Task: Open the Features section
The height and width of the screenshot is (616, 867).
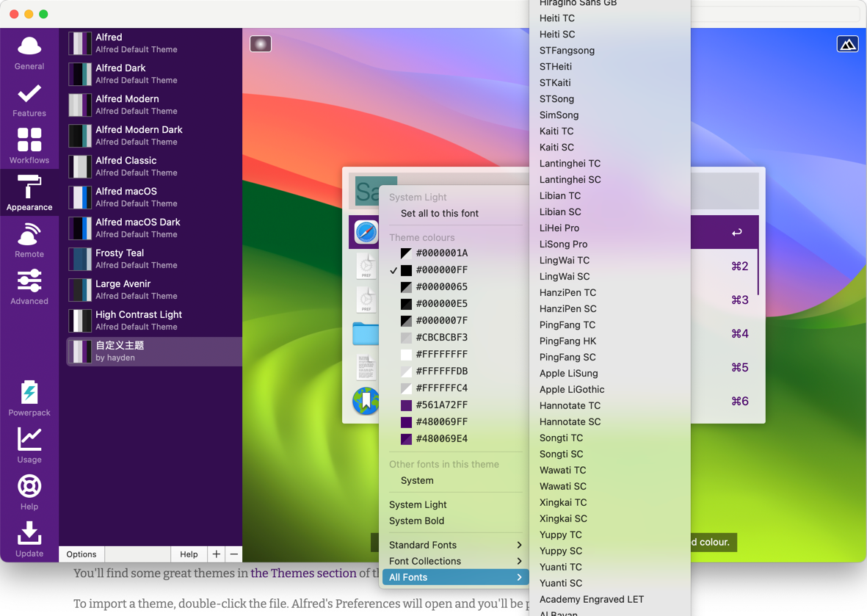Action: point(29,100)
